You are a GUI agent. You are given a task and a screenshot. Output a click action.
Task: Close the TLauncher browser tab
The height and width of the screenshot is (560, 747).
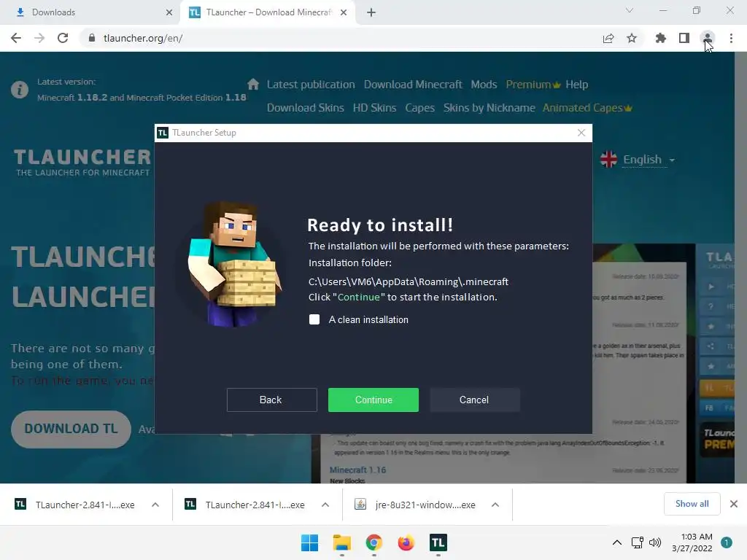(x=344, y=12)
